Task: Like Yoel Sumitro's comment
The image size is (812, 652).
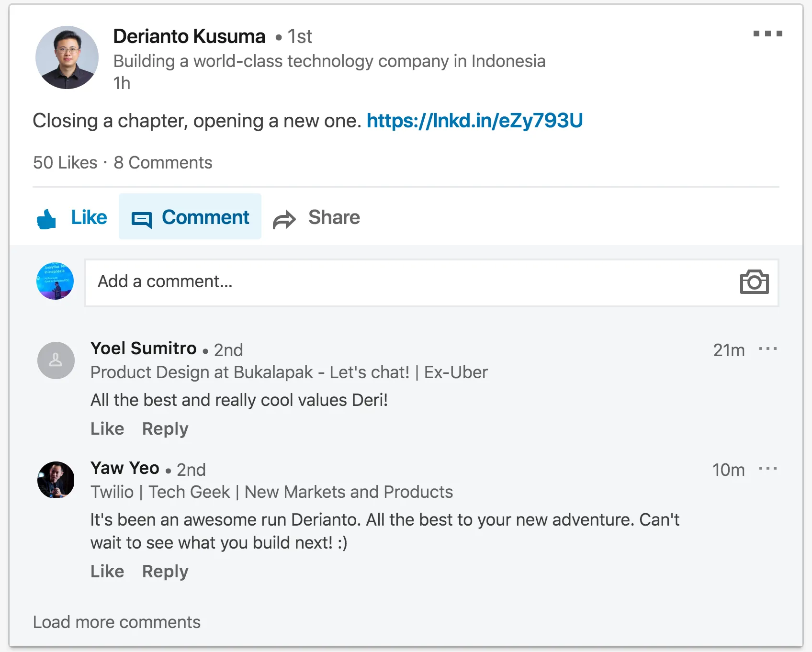Action: 107,428
